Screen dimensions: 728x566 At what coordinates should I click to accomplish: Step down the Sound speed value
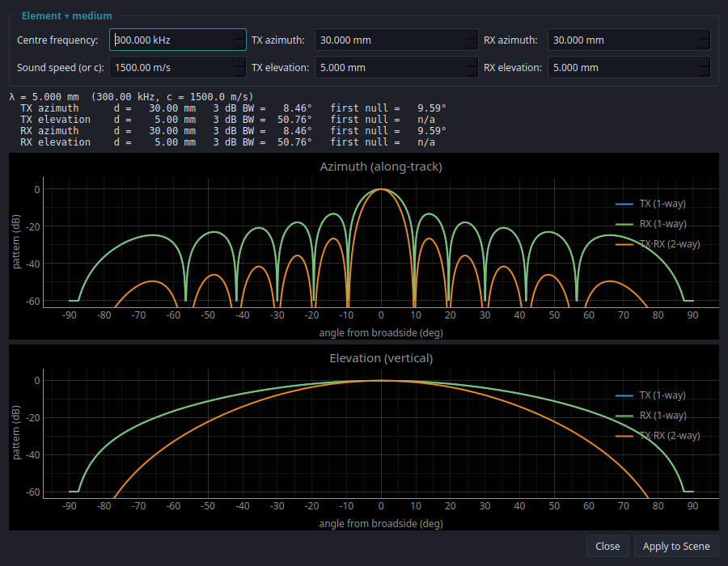pyautogui.click(x=239, y=73)
